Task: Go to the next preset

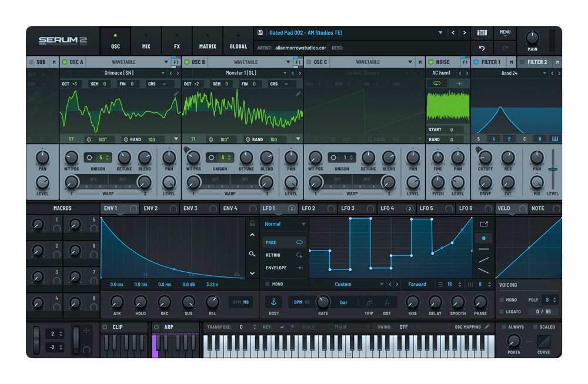Action: [465, 32]
